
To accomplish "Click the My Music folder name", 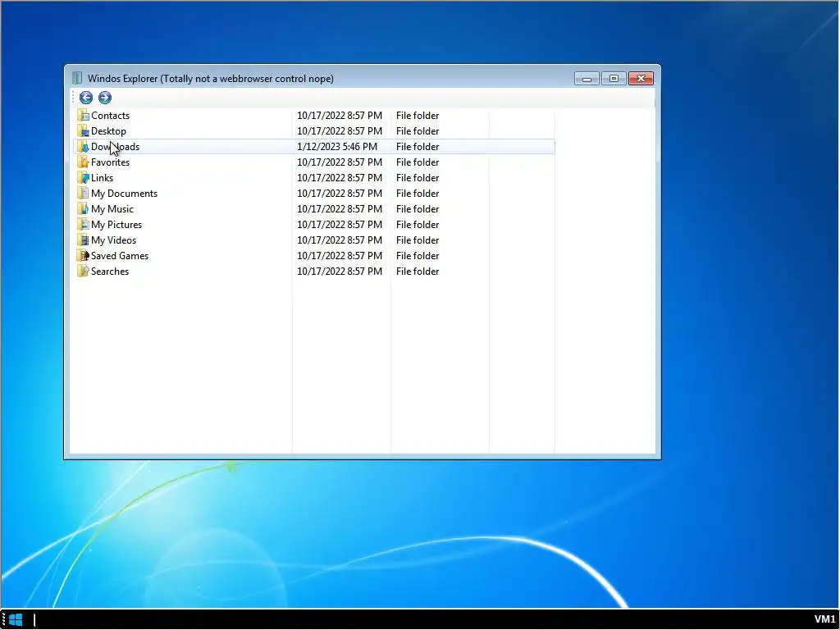I will tap(112, 208).
